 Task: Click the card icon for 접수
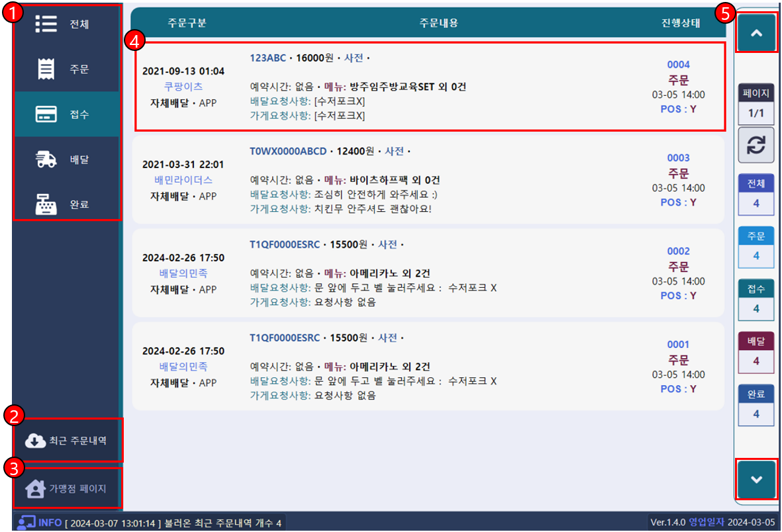[46, 114]
